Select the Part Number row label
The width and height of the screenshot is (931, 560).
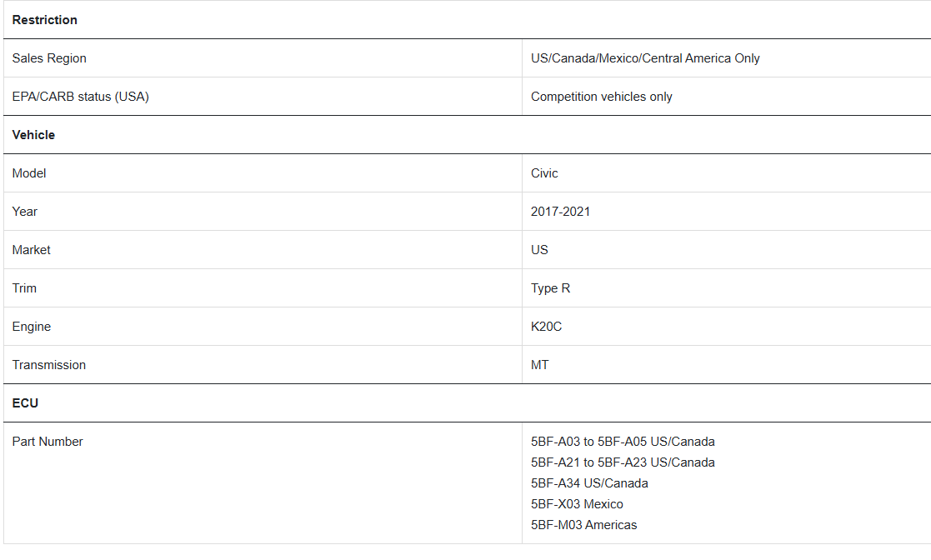click(48, 441)
